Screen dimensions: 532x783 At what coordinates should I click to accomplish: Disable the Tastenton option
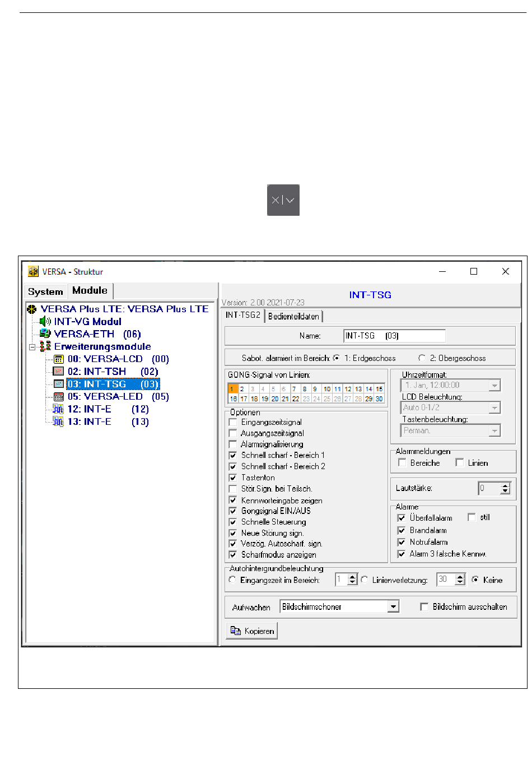pyautogui.click(x=233, y=478)
